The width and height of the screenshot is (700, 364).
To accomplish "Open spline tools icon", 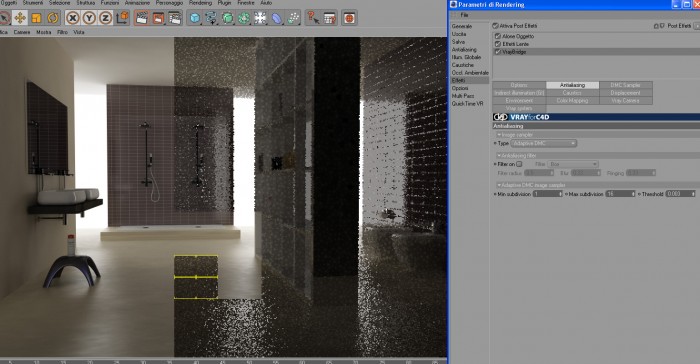I will click(211, 18).
